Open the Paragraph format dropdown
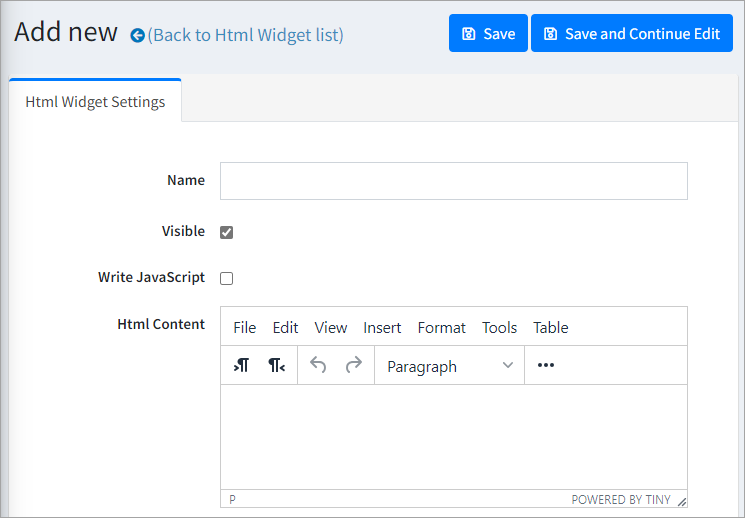745x518 pixels. (x=449, y=366)
